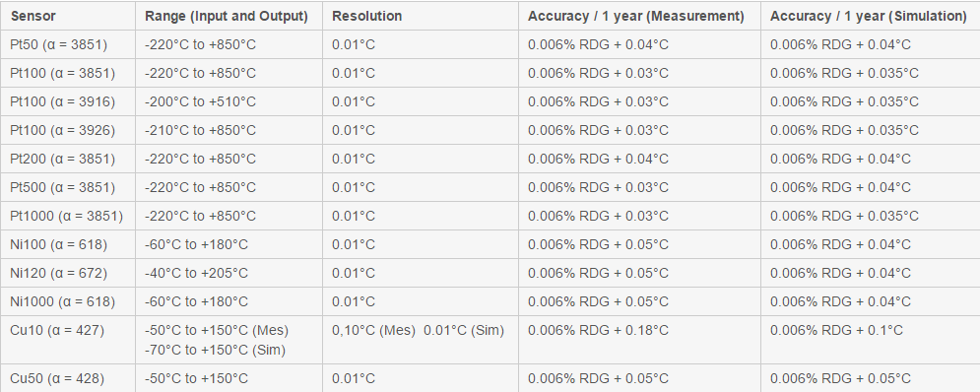Viewport: 980px width, 392px height.
Task: Click the 0.006% RDG + 0.1°C simulation cell
Action: point(836,330)
